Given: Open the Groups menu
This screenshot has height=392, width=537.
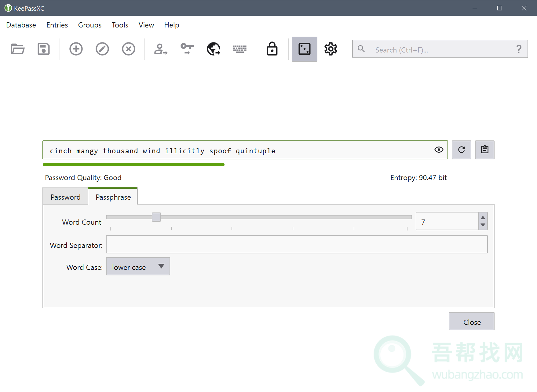Looking at the screenshot, I should [90, 25].
